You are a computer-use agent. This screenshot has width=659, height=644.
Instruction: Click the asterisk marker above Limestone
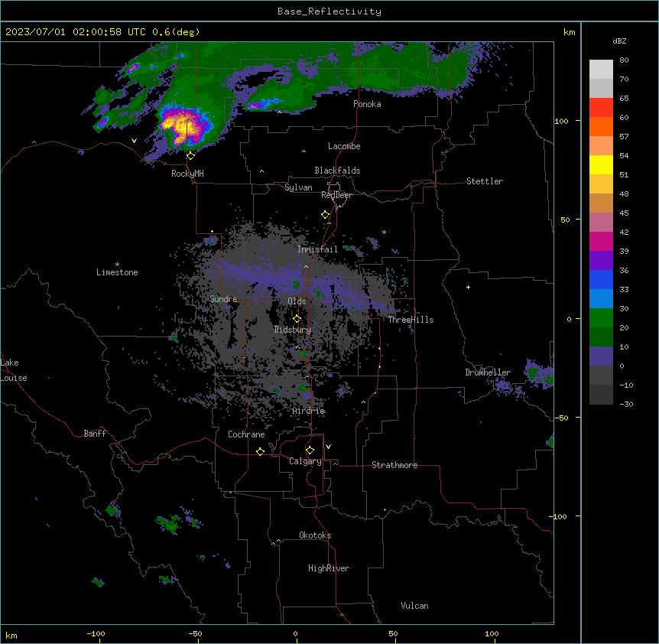pos(117,265)
